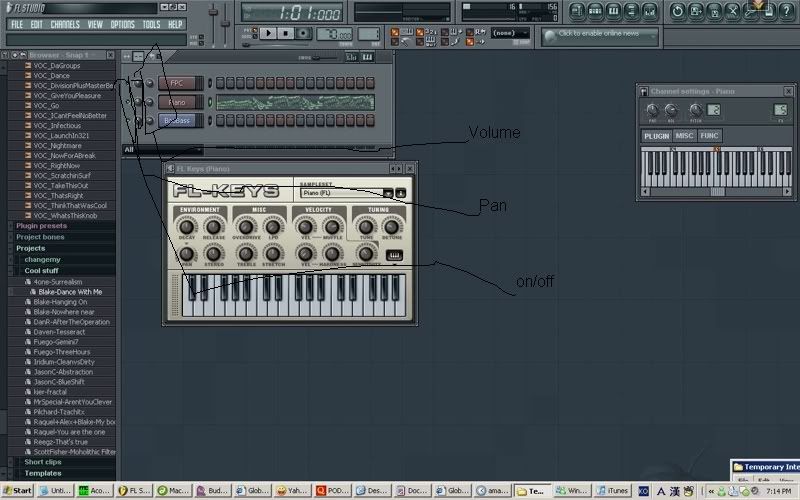Click the Pitch knob in Channel settings

point(695,110)
